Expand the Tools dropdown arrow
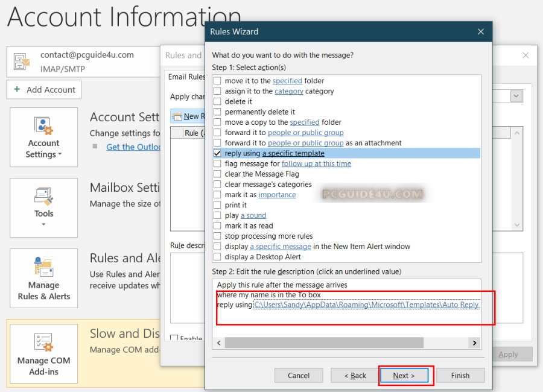Viewport: 543px width, 392px height. (x=43, y=224)
